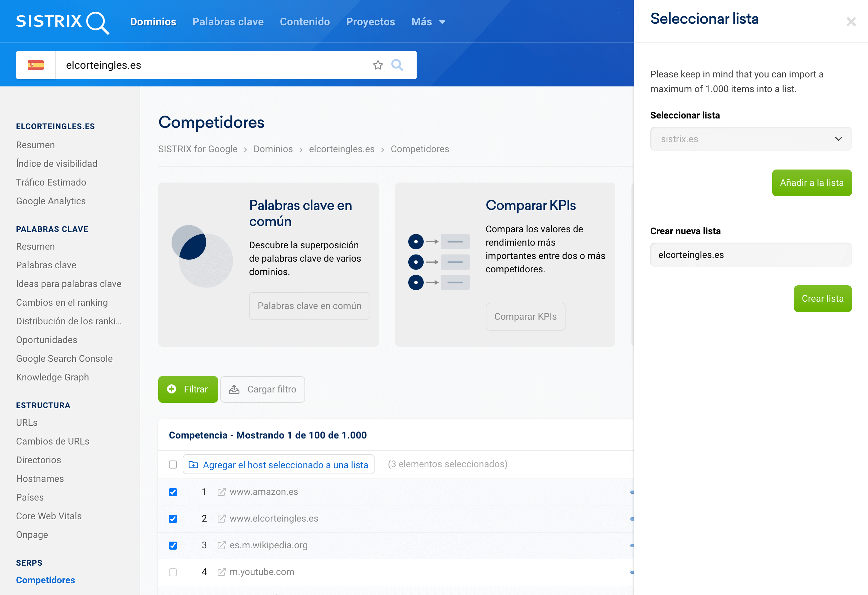The width and height of the screenshot is (868, 595).
Task: Open the sistrix.es list dropdown
Action: coord(751,139)
